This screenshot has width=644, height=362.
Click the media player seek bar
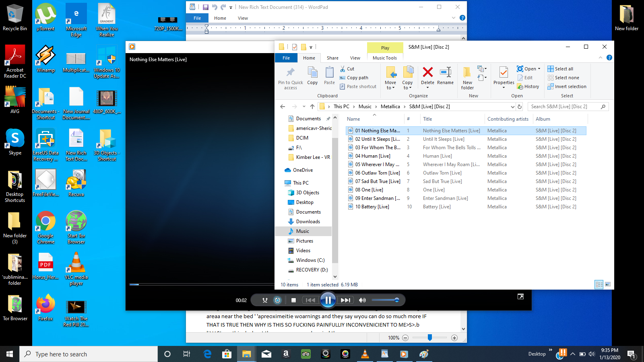click(201, 284)
